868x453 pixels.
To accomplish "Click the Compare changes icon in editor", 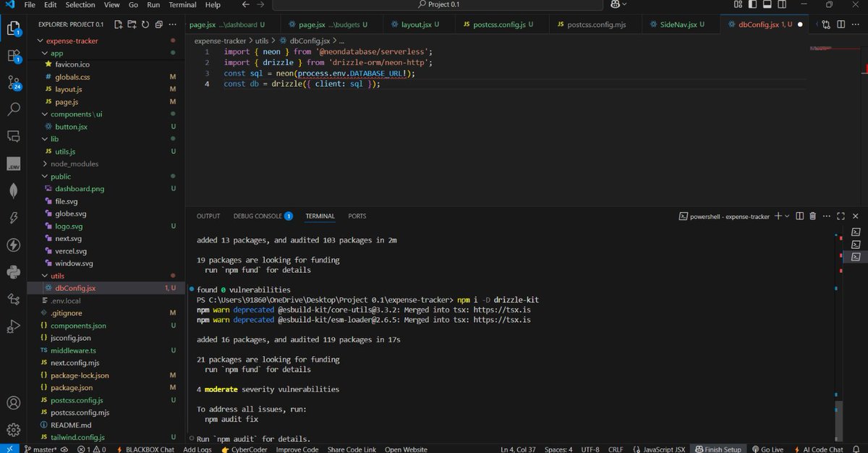I will pos(827,25).
